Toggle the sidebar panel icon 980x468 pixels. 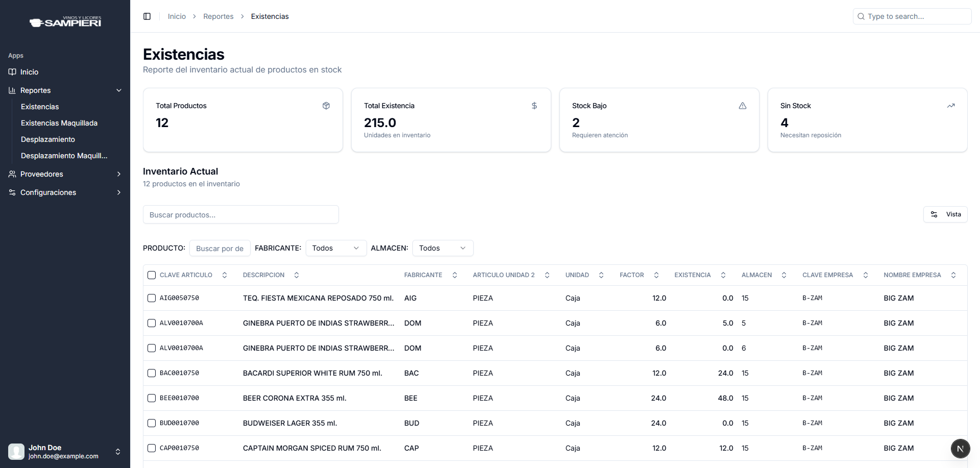[x=147, y=16]
